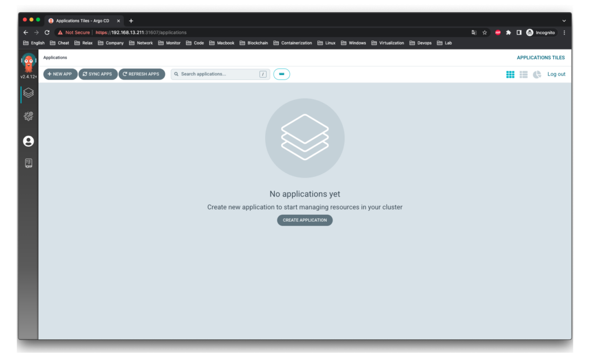Open the ABP adblock extension icon
This screenshot has width=590, height=364.
pos(498,33)
